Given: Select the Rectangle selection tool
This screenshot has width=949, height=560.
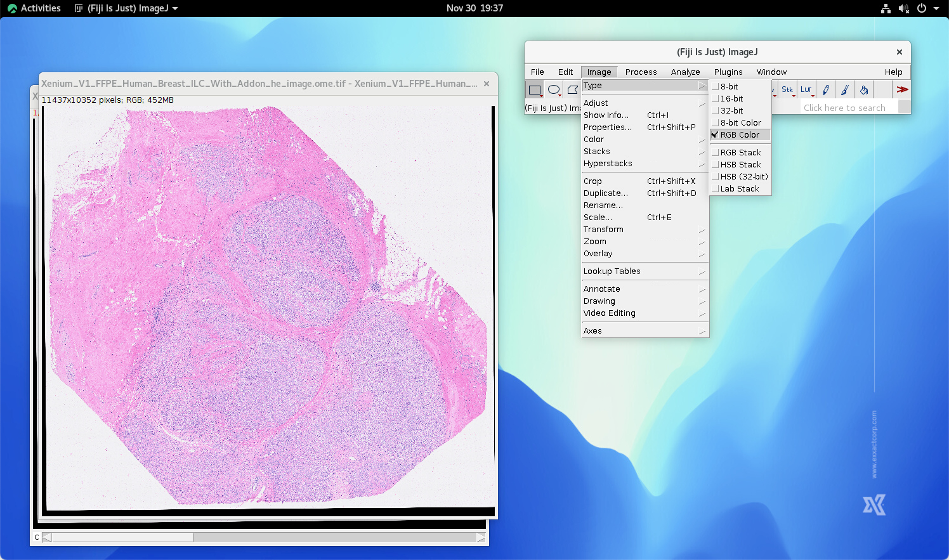Looking at the screenshot, I should point(535,89).
